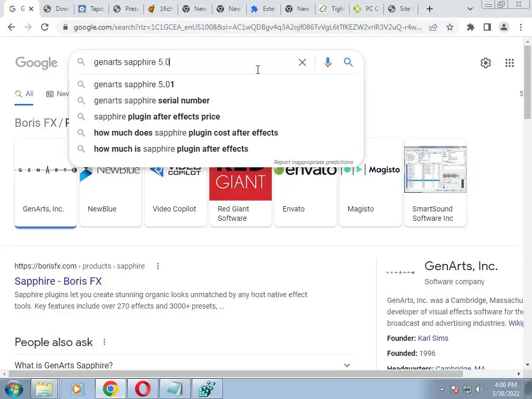This screenshot has width=532, height=399.
Task: Pick 'how much does sapphire plugin cost' suggestion
Action: (x=217, y=132)
